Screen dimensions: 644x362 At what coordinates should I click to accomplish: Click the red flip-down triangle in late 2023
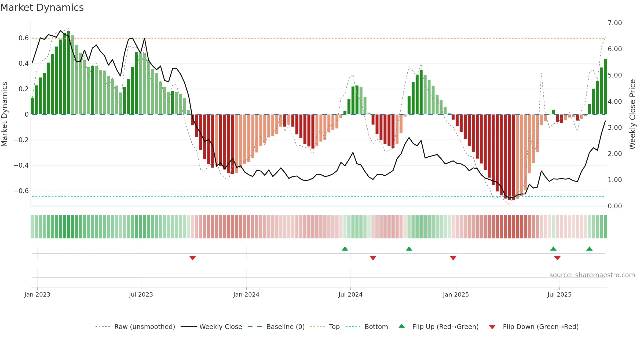[x=193, y=258]
